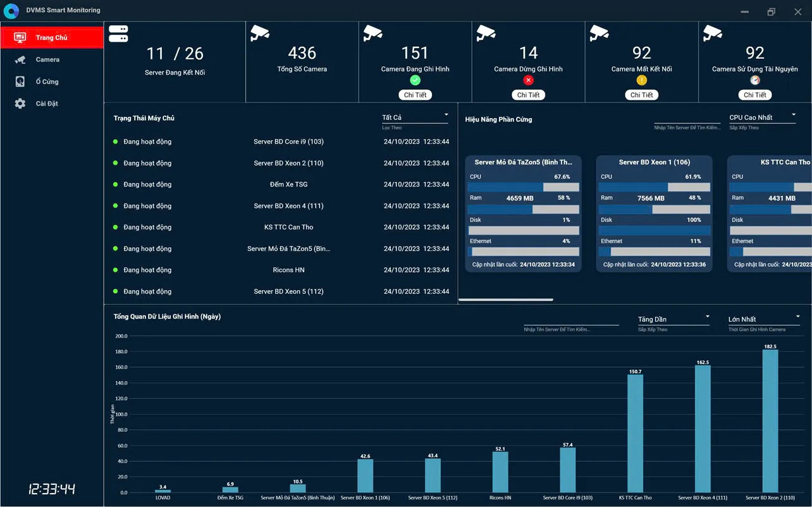The height and width of the screenshot is (507, 812).
Task: Select the Server BD Xeon 2 (110) chart bar
Action: 770,420
